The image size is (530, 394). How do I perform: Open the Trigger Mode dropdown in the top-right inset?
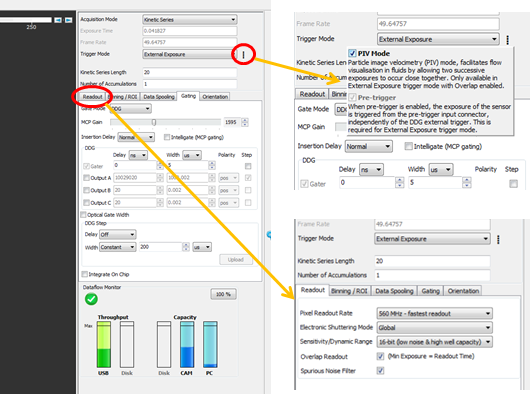click(x=438, y=39)
